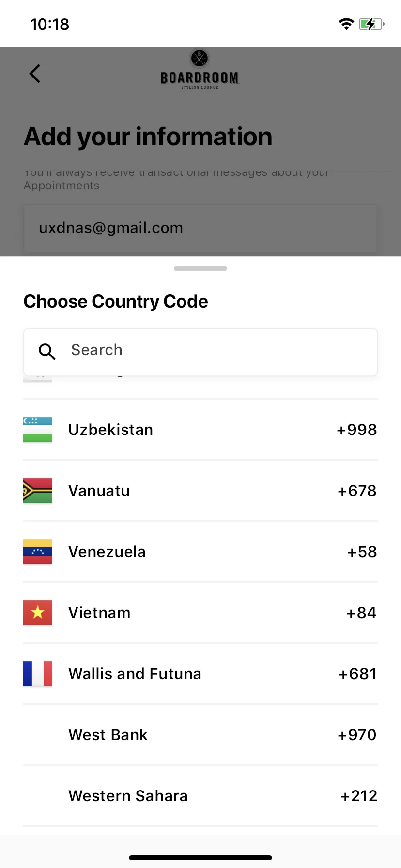The image size is (401, 868).
Task: Check the Wi-Fi status icon
Action: [x=346, y=24]
